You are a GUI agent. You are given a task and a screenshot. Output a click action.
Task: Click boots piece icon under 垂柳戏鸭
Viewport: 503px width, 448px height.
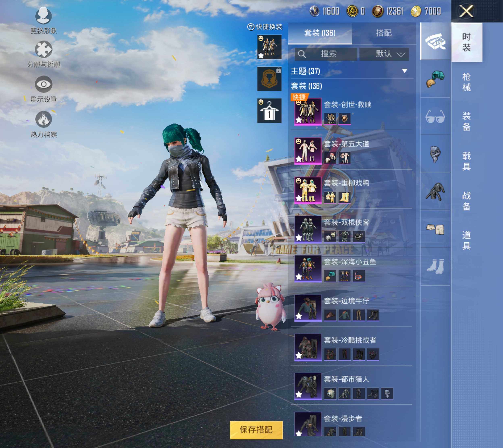[x=344, y=197]
